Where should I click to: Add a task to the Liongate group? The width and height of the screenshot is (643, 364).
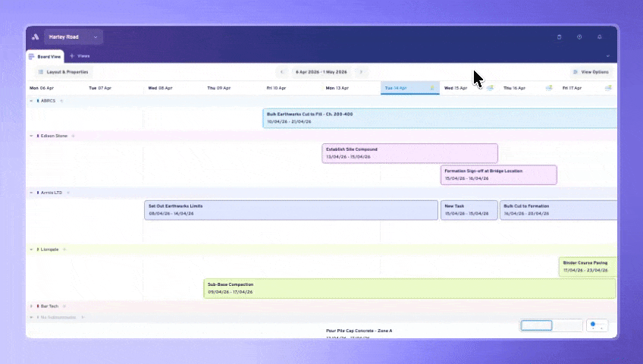[64, 249]
